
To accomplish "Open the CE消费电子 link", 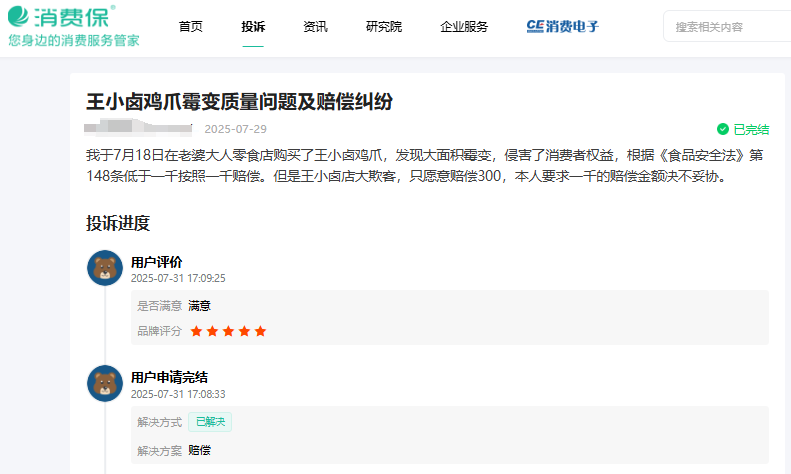I will click(562, 26).
